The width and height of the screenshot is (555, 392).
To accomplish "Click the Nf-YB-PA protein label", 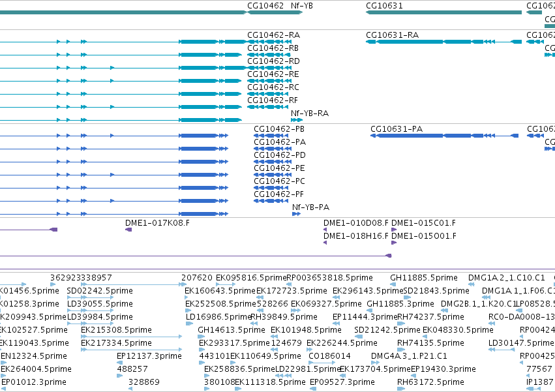I will pyautogui.click(x=311, y=207).
